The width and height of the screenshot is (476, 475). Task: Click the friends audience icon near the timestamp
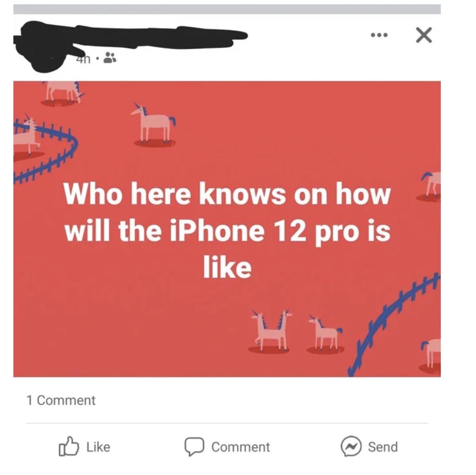tap(109, 59)
